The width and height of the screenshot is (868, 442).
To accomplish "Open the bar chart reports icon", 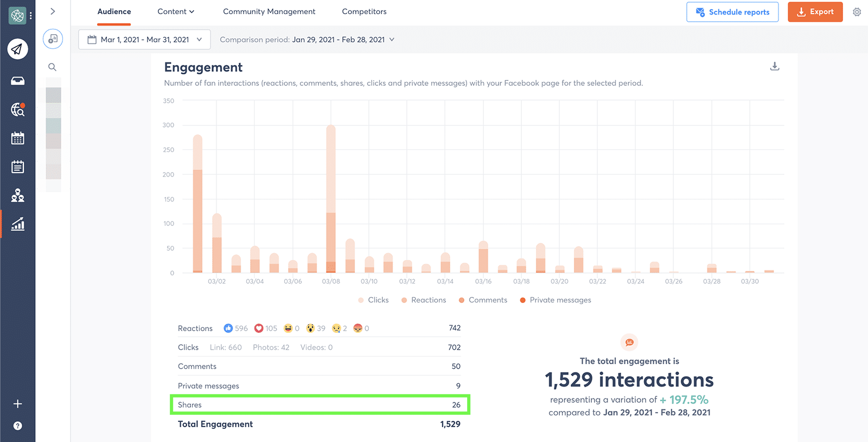I will [17, 224].
